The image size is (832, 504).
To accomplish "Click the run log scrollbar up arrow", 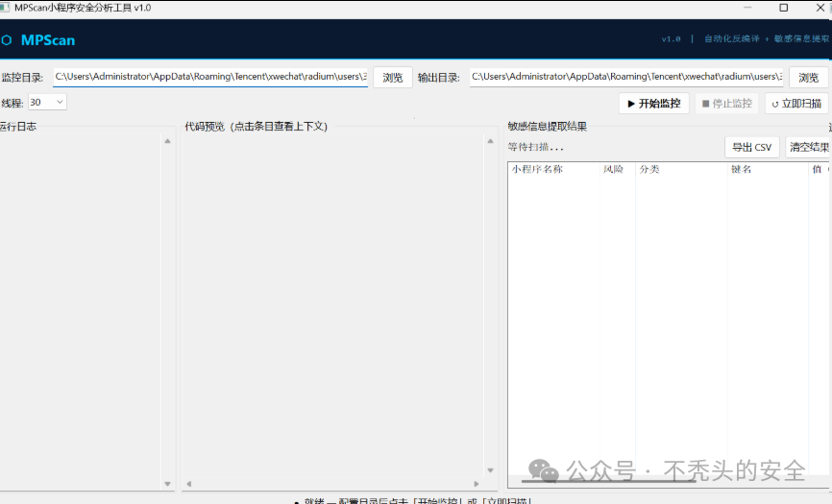I will tap(168, 141).
